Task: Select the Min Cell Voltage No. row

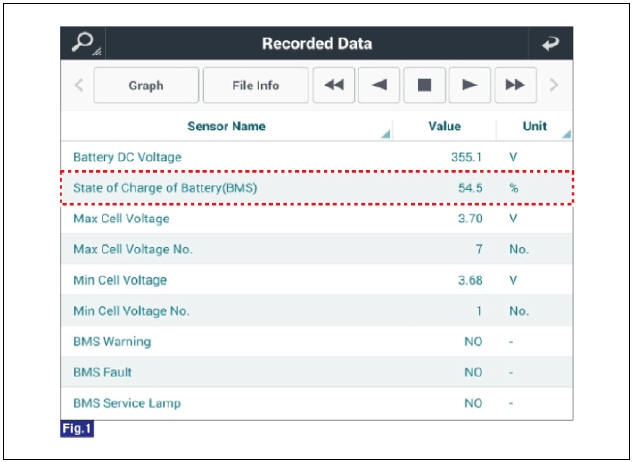Action: coord(317,311)
